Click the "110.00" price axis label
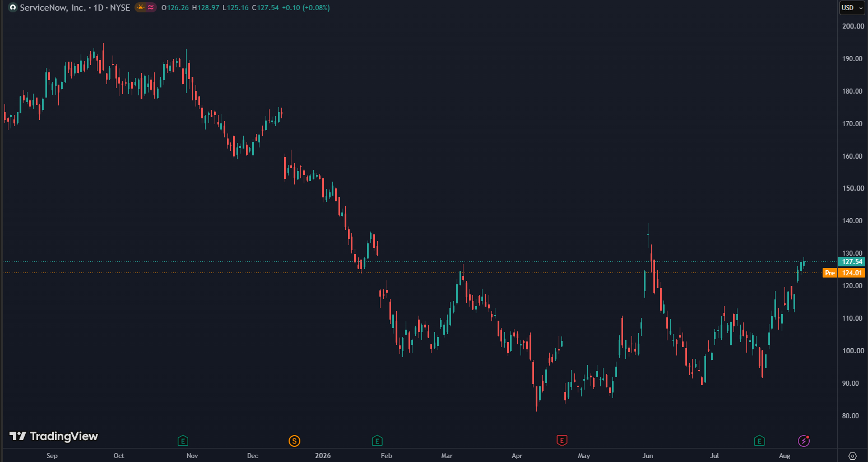The height and width of the screenshot is (462, 868). coord(853,318)
